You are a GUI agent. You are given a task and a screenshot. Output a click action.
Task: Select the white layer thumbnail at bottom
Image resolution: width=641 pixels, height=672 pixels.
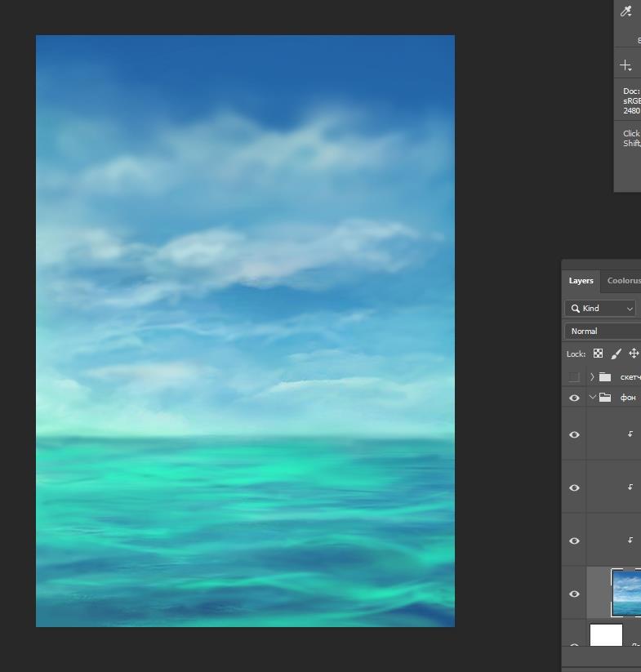[x=606, y=634]
